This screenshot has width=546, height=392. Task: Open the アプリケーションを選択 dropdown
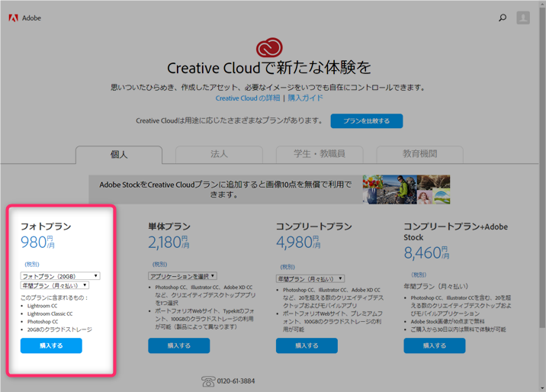tap(183, 276)
